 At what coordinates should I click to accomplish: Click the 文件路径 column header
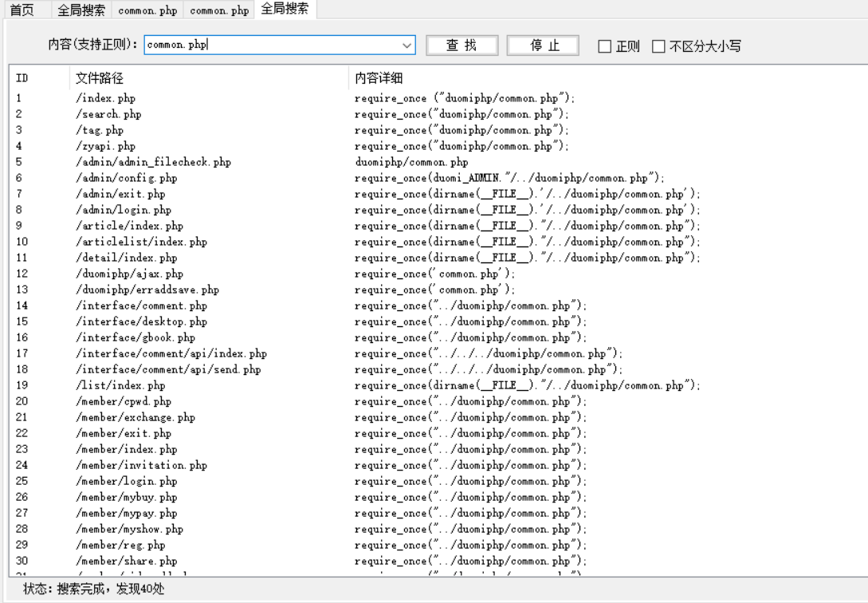click(x=210, y=78)
